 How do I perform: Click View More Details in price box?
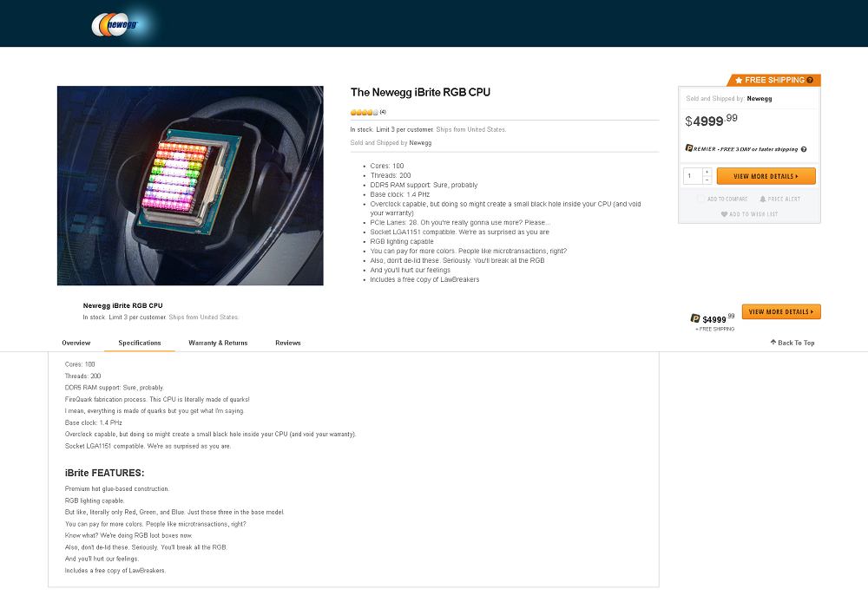point(766,176)
